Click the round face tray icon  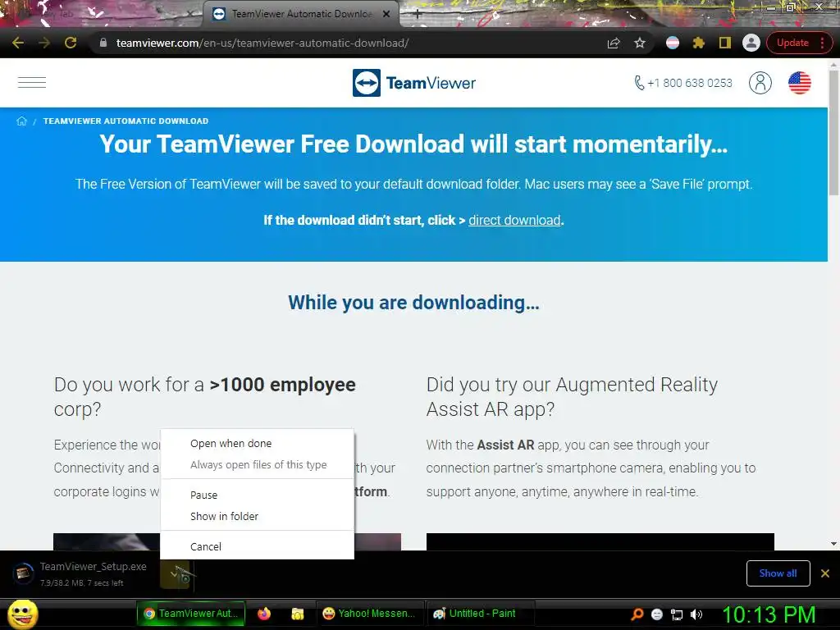pos(657,614)
